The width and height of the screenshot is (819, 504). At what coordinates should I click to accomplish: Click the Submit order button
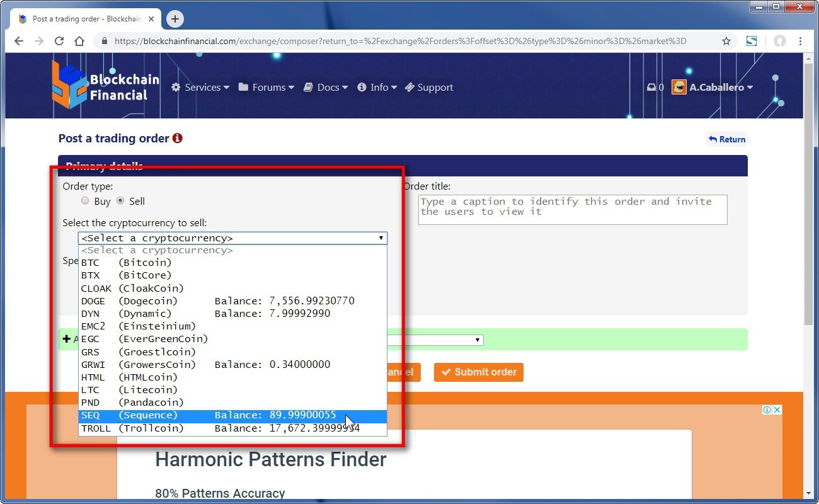[x=479, y=372]
